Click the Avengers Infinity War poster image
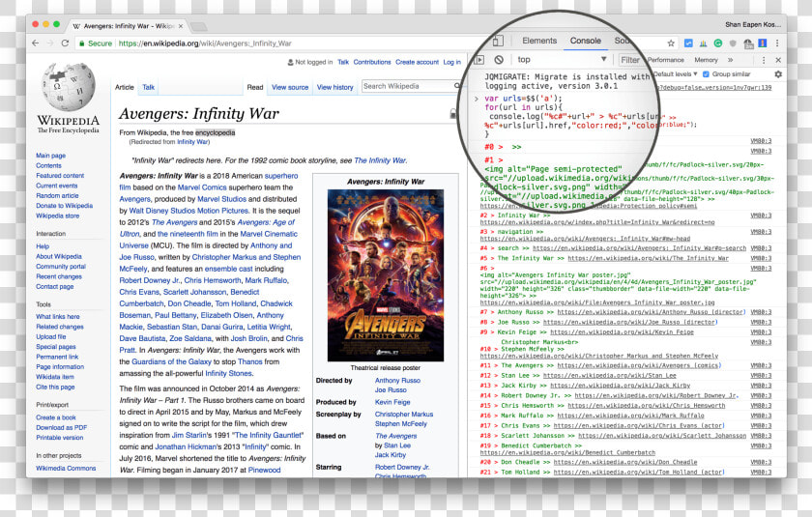 [x=386, y=275]
